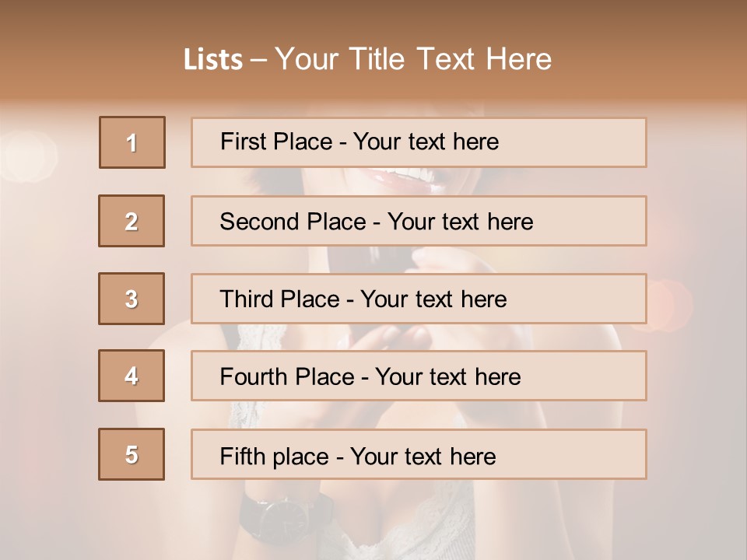Click the dash after "Lists" in title

(x=258, y=61)
